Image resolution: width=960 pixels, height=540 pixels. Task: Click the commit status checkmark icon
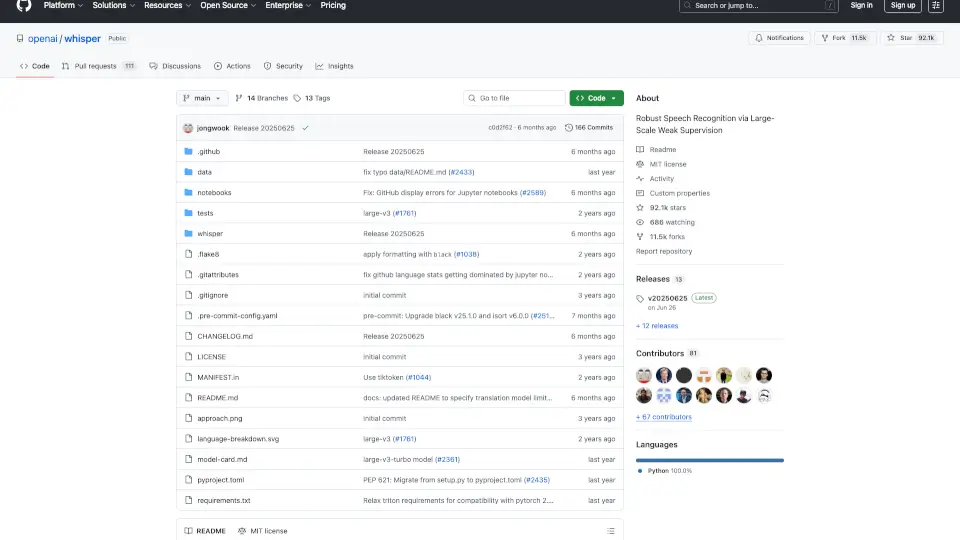pos(305,128)
